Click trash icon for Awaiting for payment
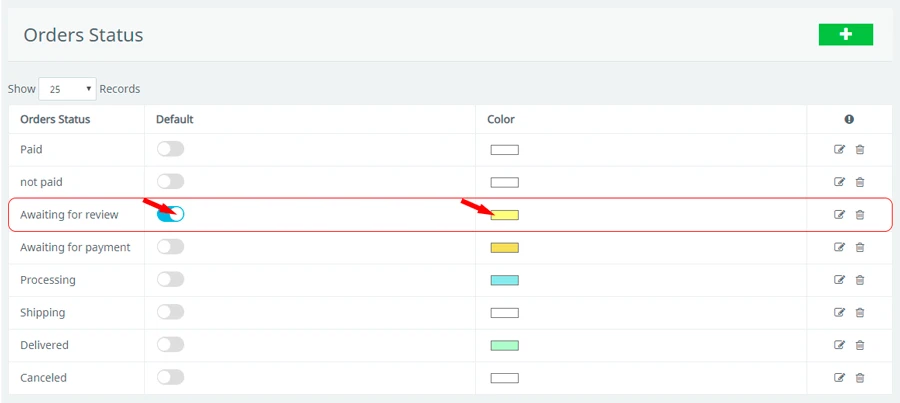 coord(860,248)
